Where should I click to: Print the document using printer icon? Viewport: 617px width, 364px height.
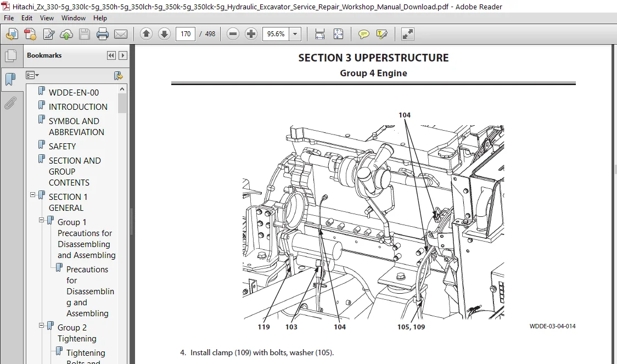pos(103,34)
